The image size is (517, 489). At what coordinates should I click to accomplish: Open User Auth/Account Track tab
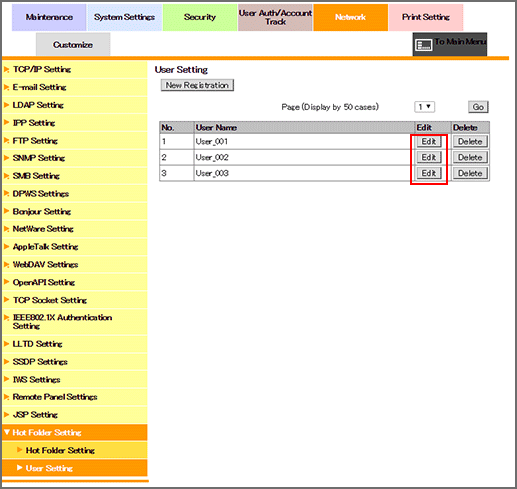[x=275, y=17]
